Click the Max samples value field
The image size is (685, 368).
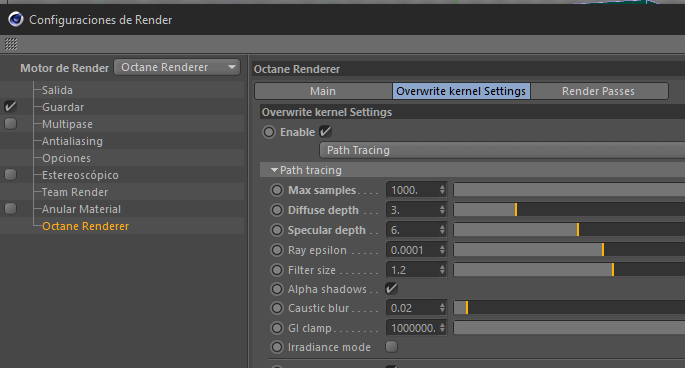pyautogui.click(x=412, y=190)
